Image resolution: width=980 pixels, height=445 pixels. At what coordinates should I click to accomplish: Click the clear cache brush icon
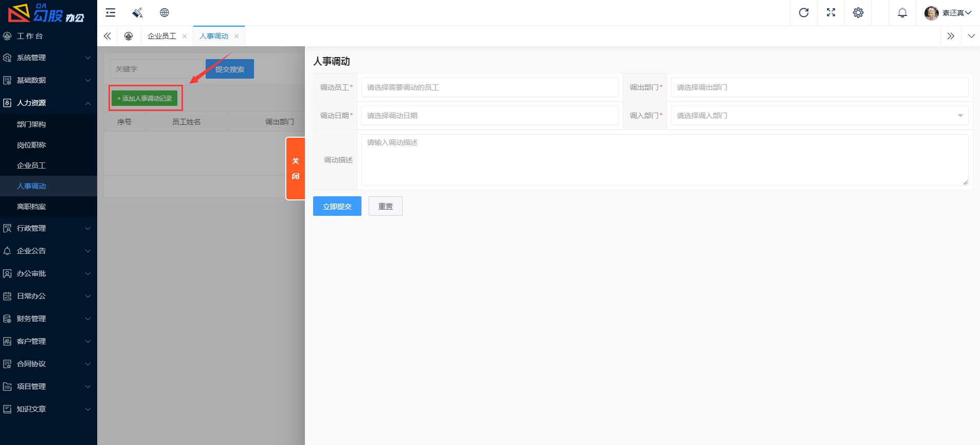(137, 13)
